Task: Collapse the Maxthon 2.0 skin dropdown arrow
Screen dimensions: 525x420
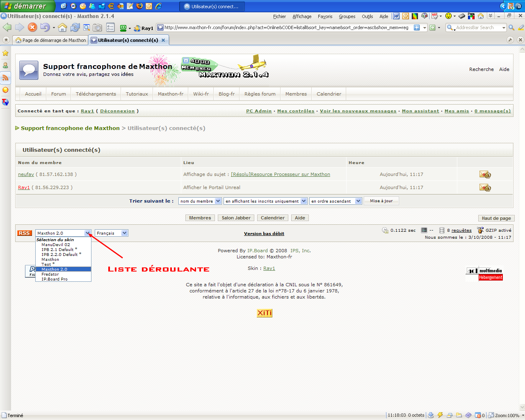Action: [x=88, y=233]
